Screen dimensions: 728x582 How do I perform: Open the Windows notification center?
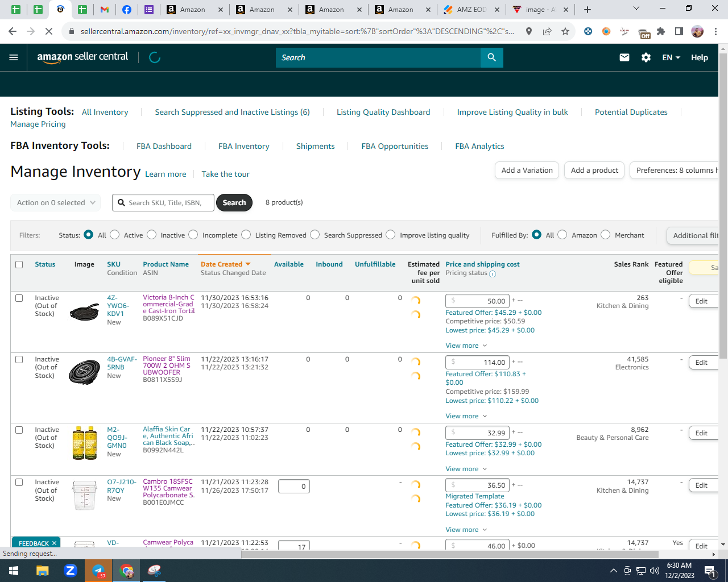coord(710,571)
